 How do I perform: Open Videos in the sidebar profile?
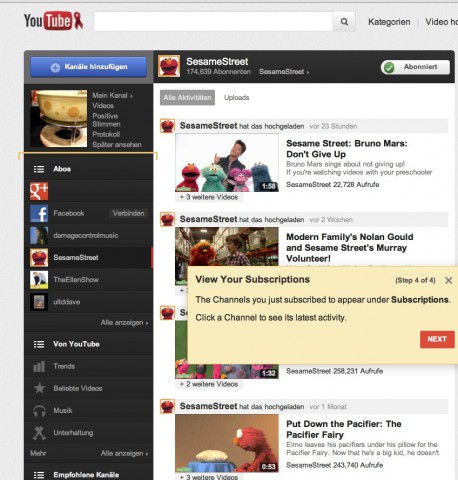[103, 106]
